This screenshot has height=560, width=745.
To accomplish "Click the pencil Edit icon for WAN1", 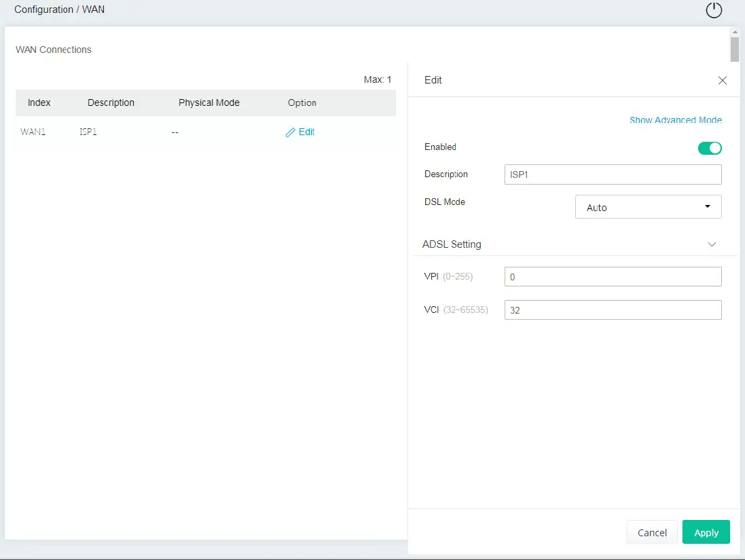I will point(291,132).
